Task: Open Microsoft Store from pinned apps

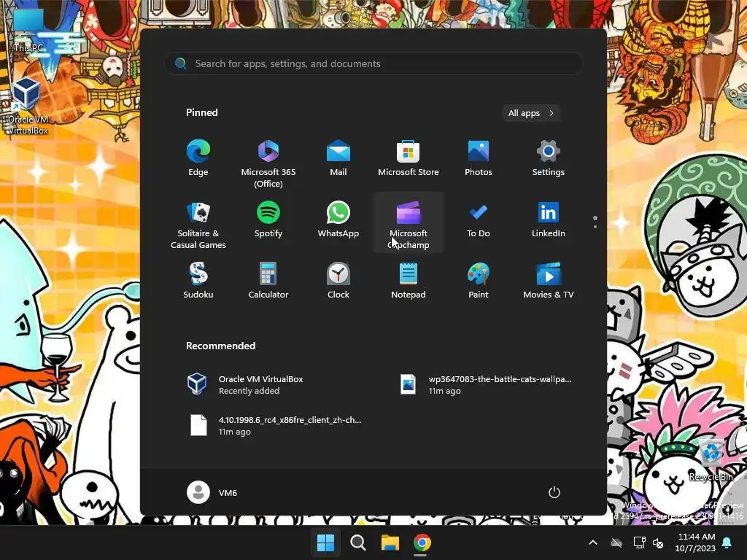Action: pyautogui.click(x=409, y=160)
